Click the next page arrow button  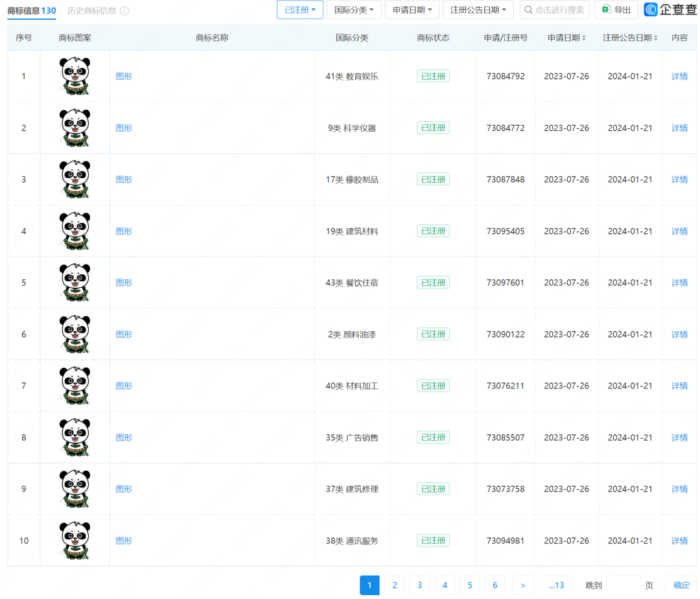coord(523,585)
